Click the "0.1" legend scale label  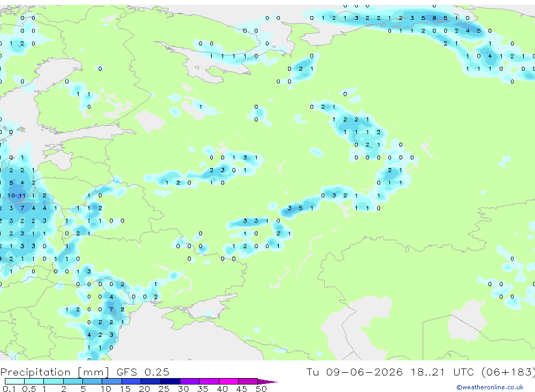click(x=9, y=389)
